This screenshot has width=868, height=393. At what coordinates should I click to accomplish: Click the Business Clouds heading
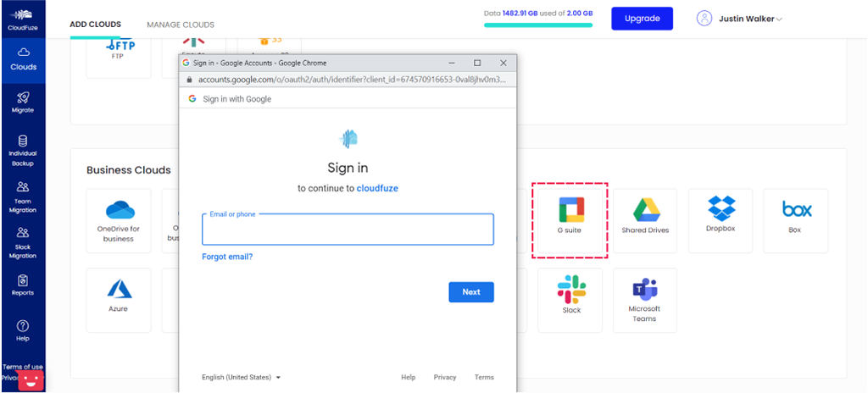tap(129, 170)
